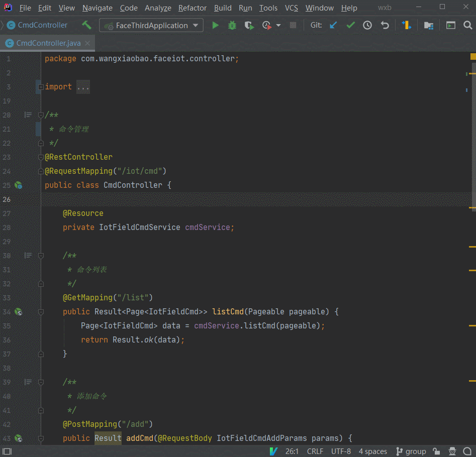This screenshot has height=457, width=476.
Task: Click the request mapping gutter icon at line 43
Action: pos(18,438)
